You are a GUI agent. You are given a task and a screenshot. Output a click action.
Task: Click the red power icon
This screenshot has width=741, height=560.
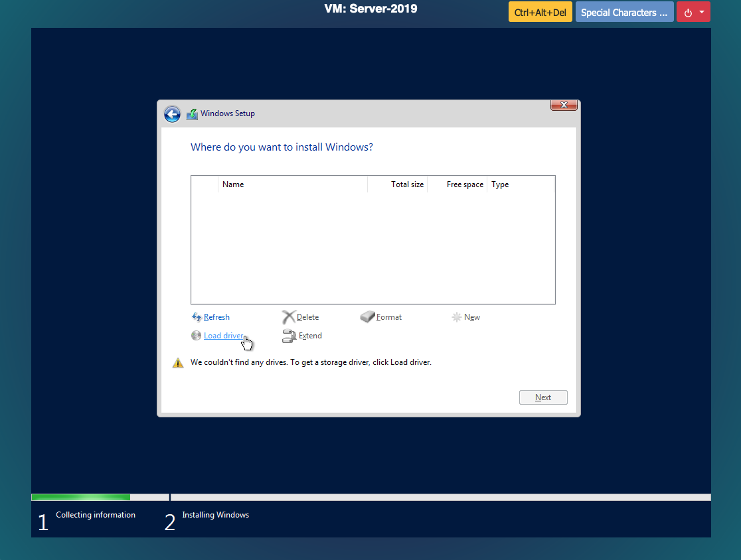point(688,13)
